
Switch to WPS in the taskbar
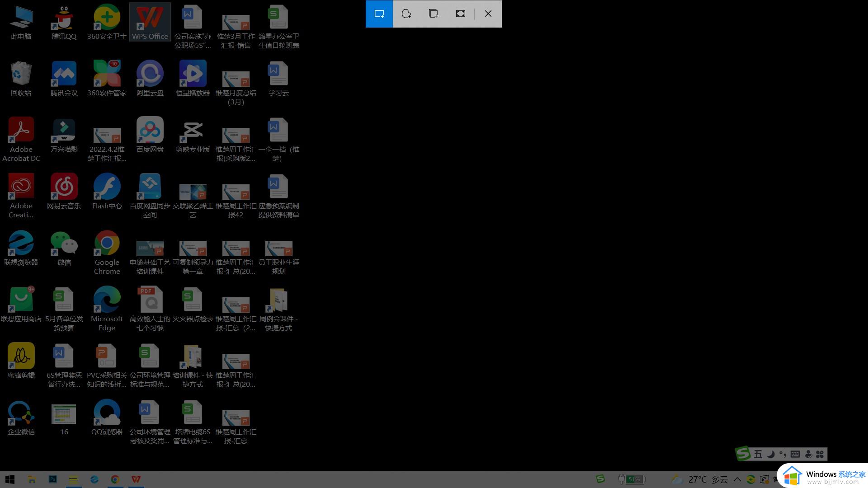click(136, 479)
